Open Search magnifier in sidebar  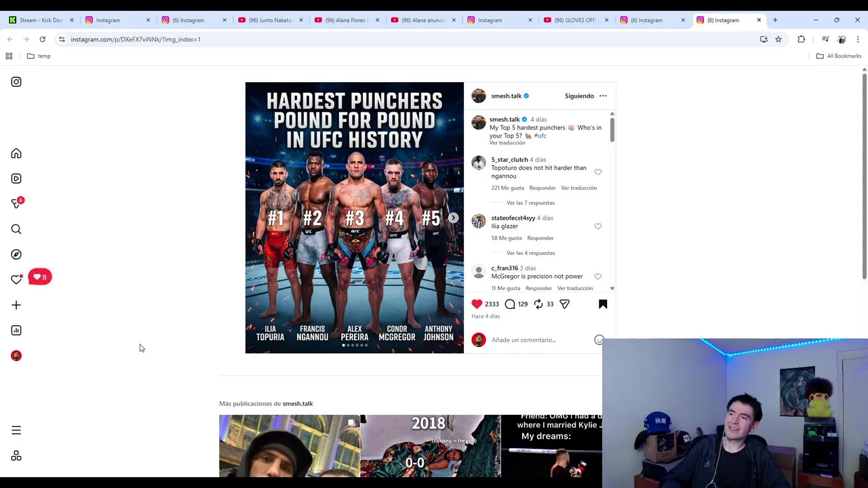pyautogui.click(x=16, y=230)
